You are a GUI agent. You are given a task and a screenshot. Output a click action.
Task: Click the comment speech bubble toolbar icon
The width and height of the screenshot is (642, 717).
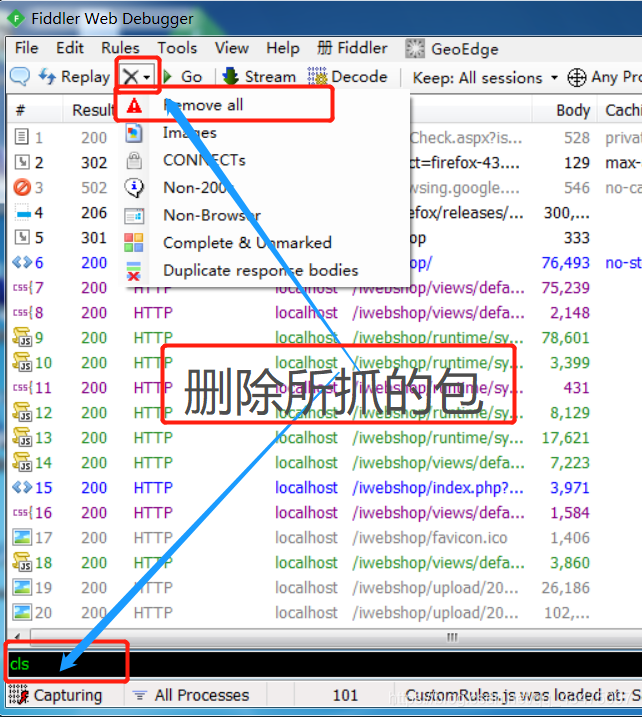[20, 76]
